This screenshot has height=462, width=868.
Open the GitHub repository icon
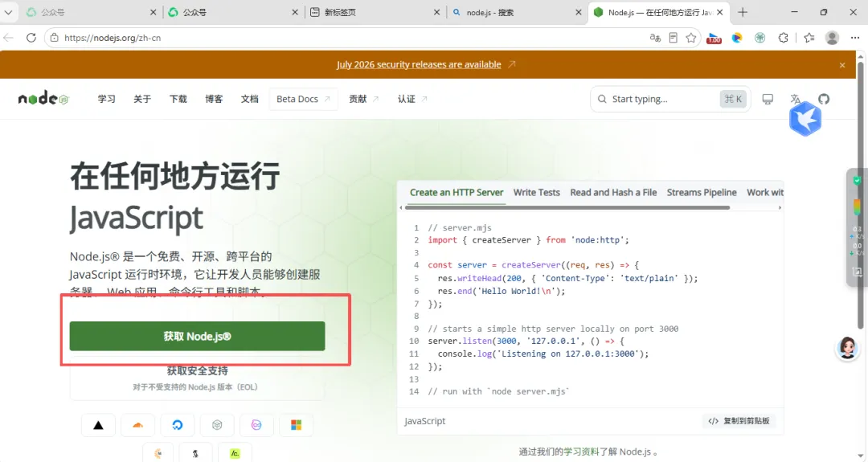[824, 99]
